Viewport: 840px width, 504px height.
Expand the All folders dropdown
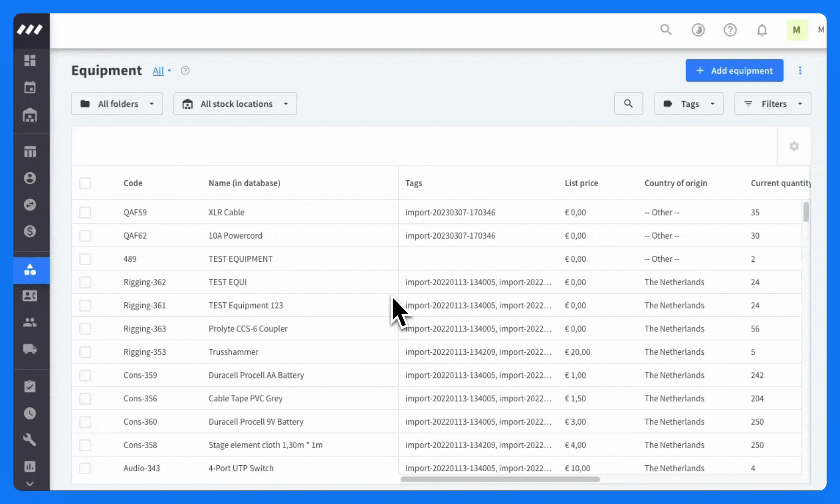117,104
